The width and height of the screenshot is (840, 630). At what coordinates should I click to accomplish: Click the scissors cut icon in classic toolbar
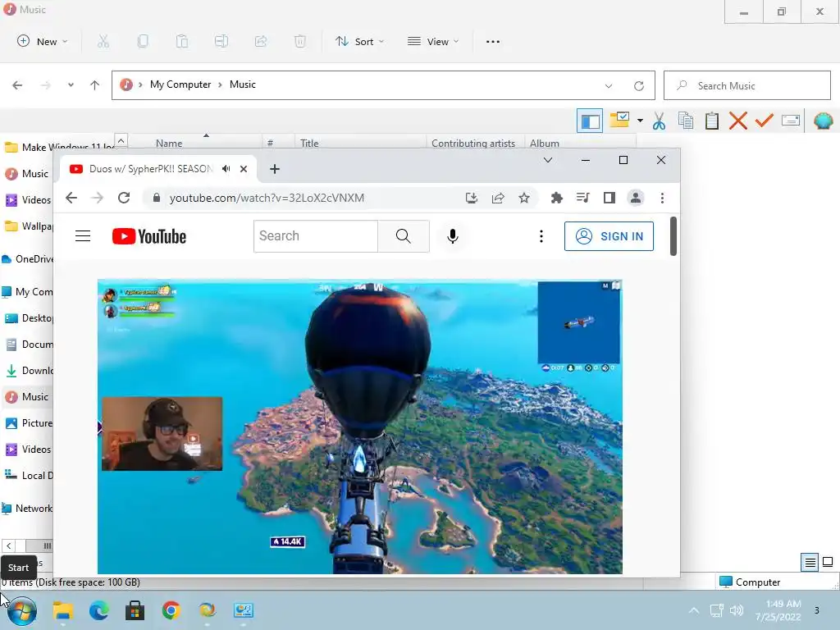[x=659, y=121]
